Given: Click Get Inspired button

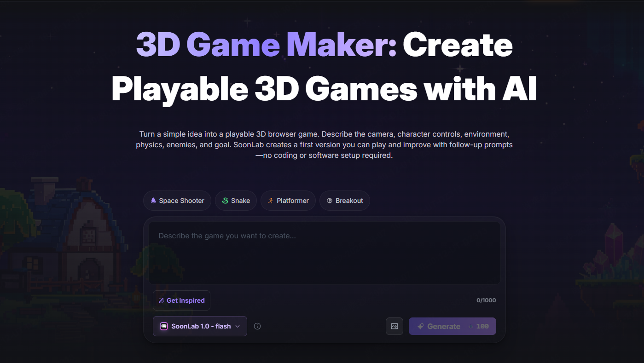Looking at the screenshot, I should coord(181,300).
